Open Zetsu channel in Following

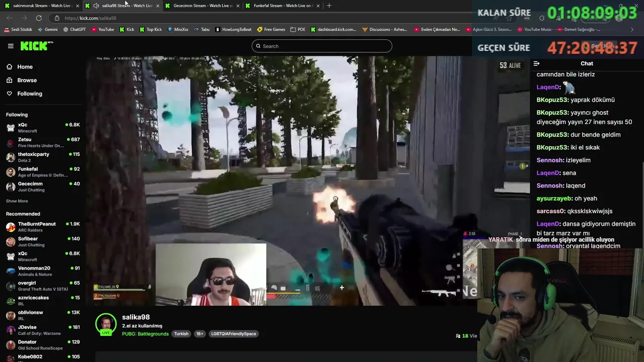point(43,142)
